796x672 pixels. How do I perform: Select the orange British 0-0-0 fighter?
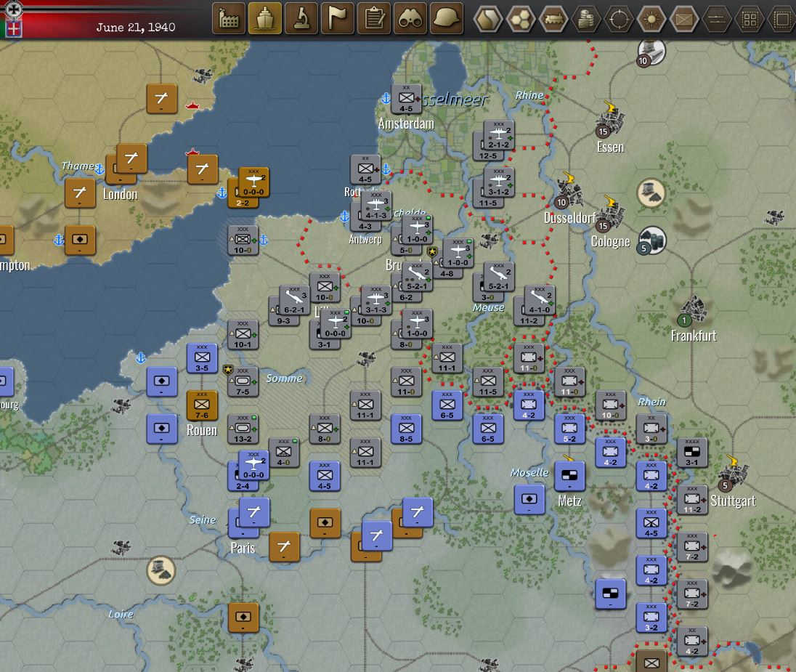(253, 182)
